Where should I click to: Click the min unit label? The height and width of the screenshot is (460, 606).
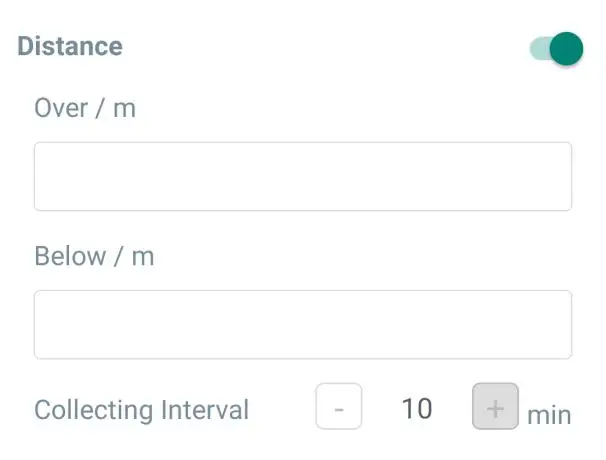coord(549,415)
